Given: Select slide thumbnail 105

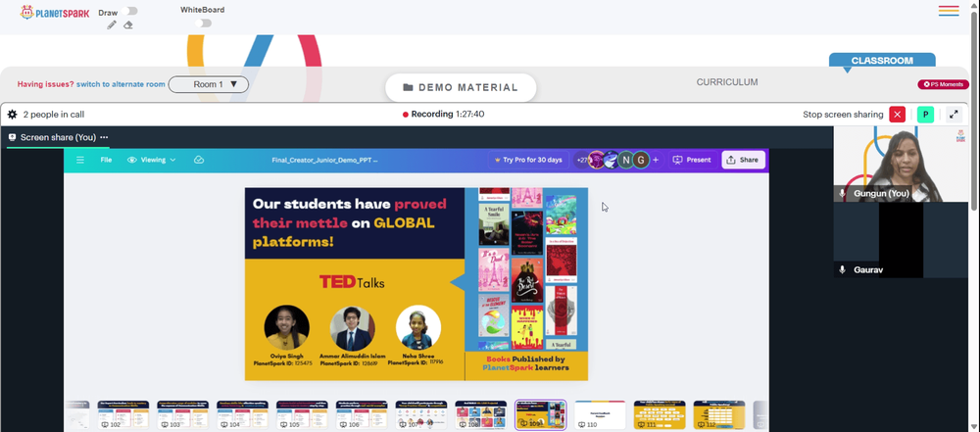Looking at the screenshot, I should point(302,414).
